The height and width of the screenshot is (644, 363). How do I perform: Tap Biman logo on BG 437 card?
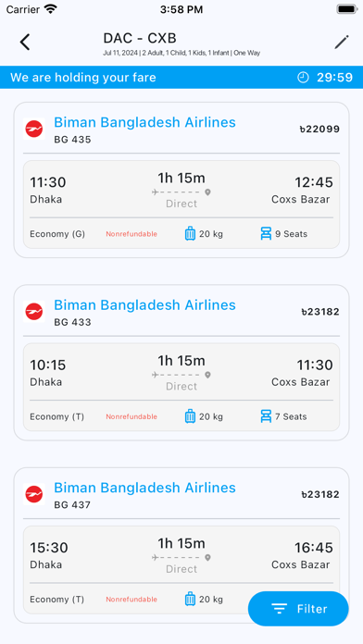34,494
